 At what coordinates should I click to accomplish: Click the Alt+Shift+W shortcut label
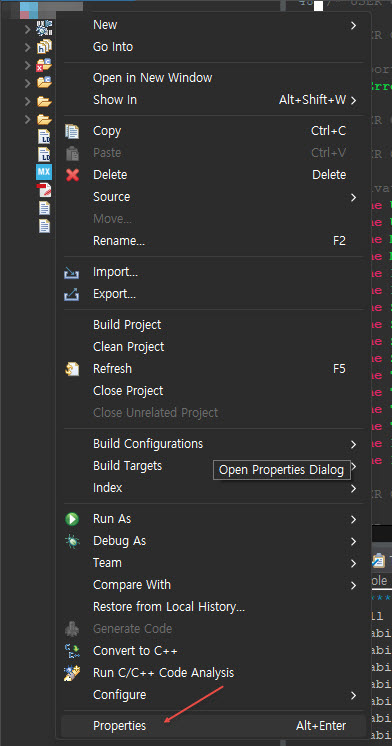(312, 100)
